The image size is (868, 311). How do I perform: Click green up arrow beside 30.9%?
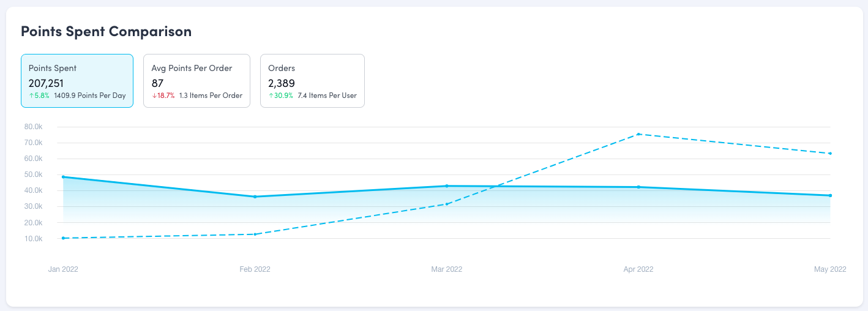pos(271,96)
